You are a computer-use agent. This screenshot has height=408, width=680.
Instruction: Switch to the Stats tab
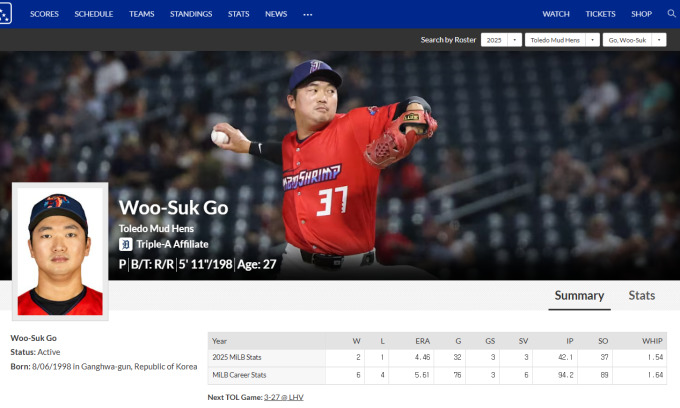(641, 295)
